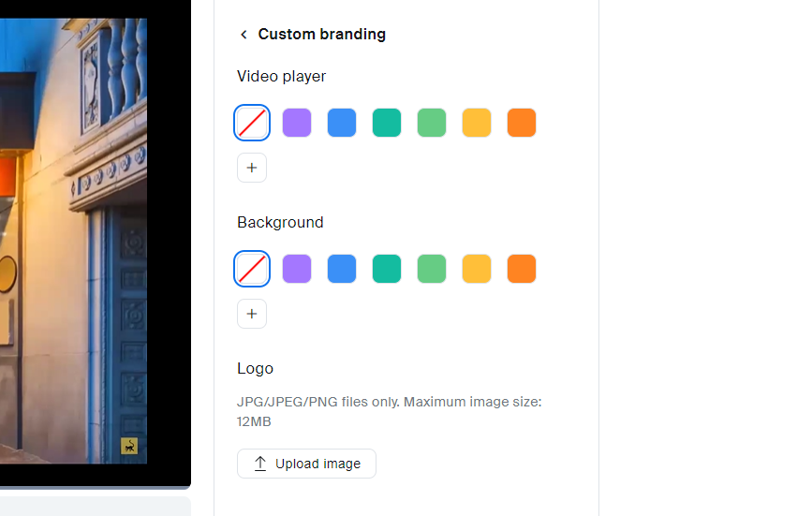Pick orange swatch for Video player

[522, 123]
